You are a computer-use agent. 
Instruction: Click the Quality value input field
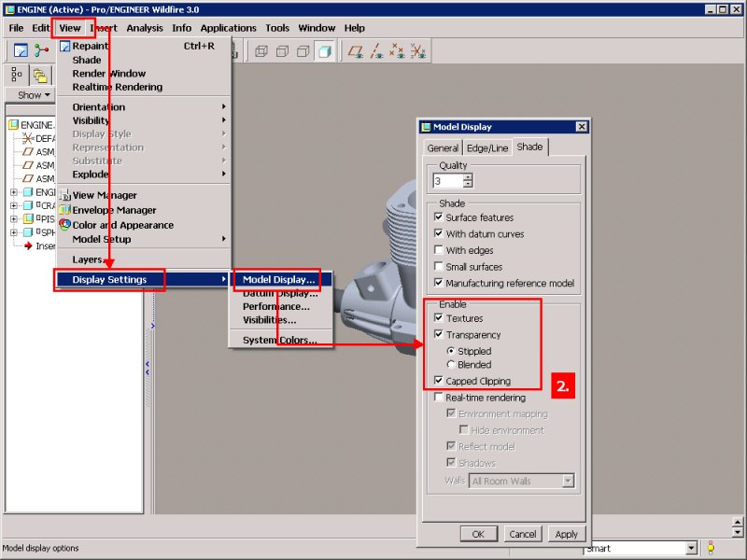coord(448,181)
